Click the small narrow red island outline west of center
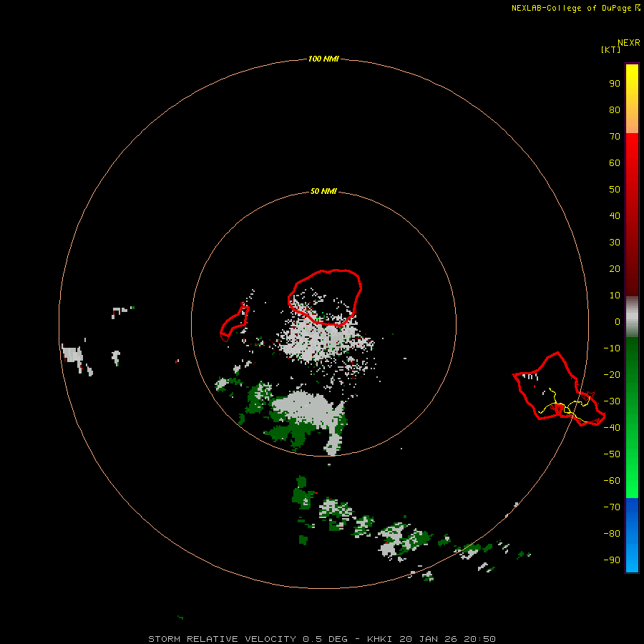Image resolution: width=644 pixels, height=644 pixels. coord(235,323)
